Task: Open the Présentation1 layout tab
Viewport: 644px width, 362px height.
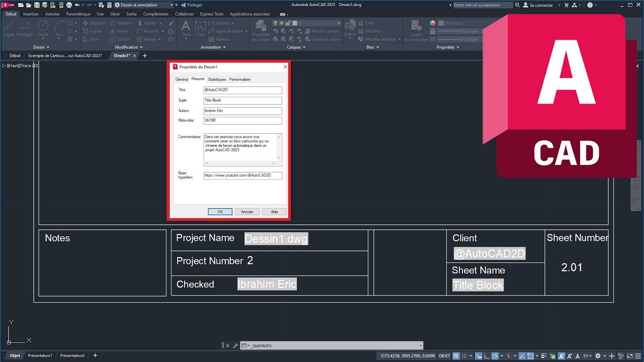Action: pos(40,355)
